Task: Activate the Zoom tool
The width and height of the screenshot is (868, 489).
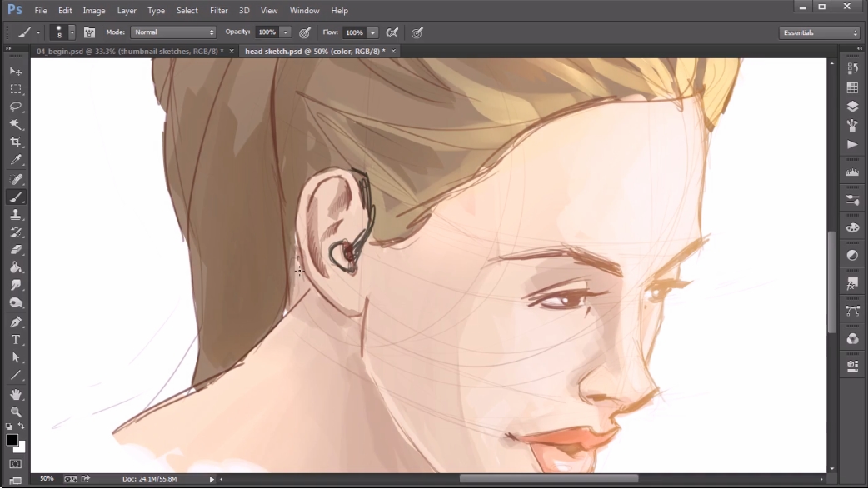Action: [16, 412]
